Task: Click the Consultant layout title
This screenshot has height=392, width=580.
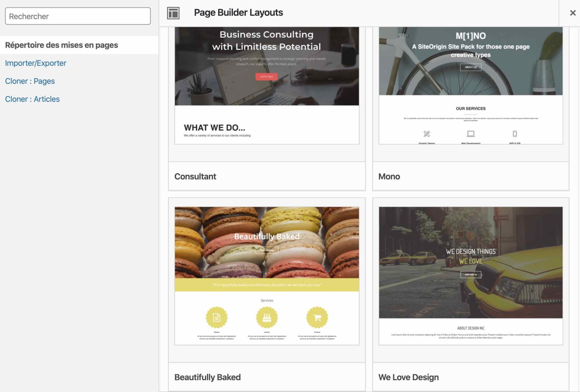Action: click(x=195, y=176)
